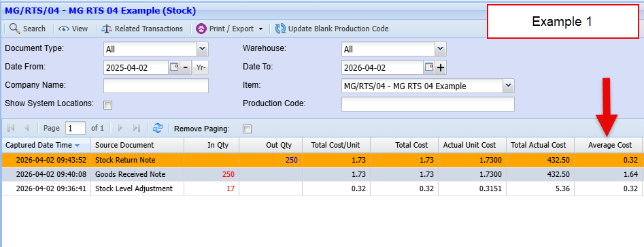Sort by Captured Date Time column
Image resolution: width=644 pixels, height=247 pixels.
(x=46, y=145)
